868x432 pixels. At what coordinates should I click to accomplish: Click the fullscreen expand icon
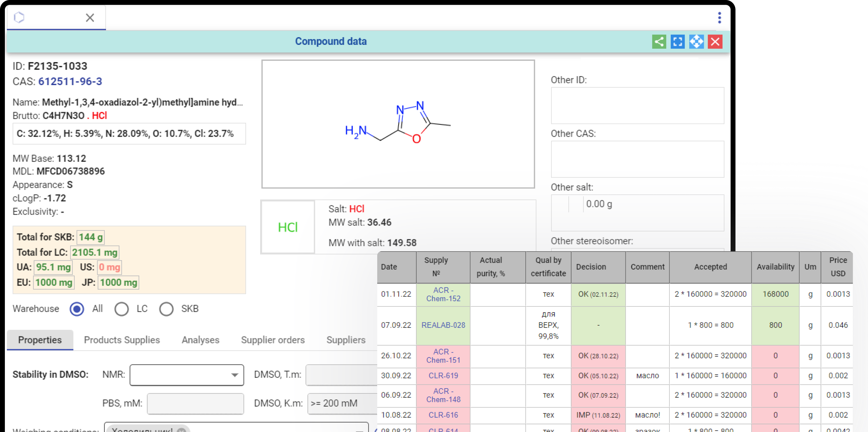click(x=677, y=42)
